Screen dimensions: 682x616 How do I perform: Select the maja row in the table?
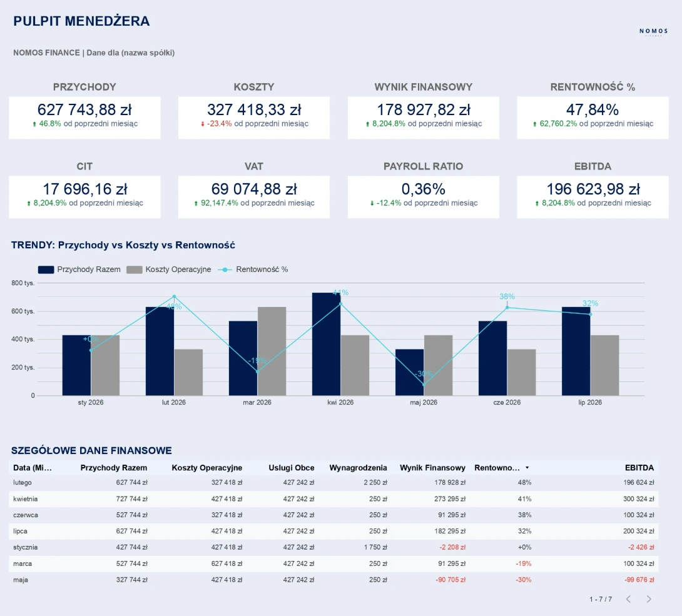[x=21, y=580]
